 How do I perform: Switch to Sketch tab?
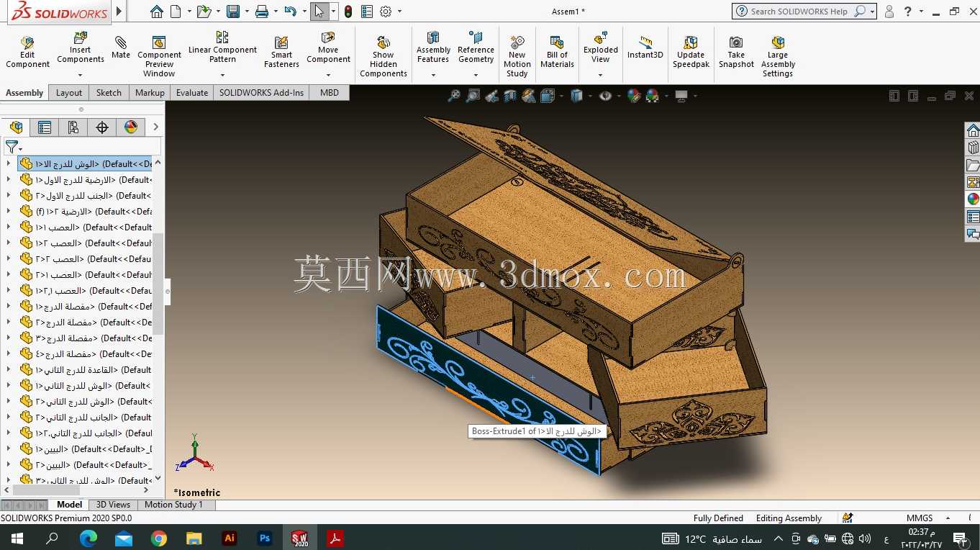pos(109,92)
